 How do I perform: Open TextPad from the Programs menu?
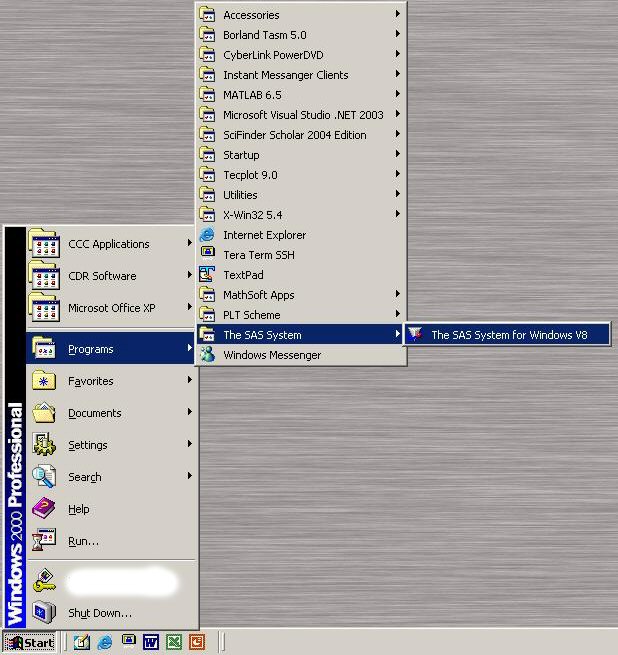(301, 275)
